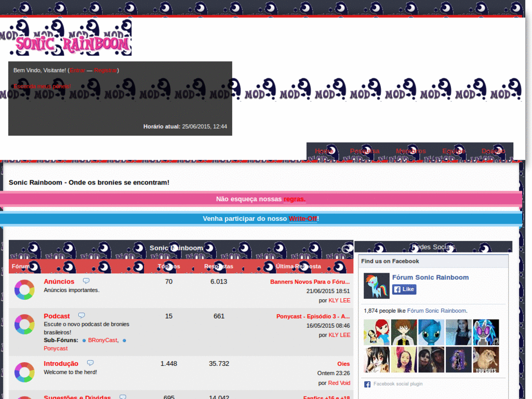The height and width of the screenshot is (399, 532).
Task: Open the Pesquisa menu item
Action: pyautogui.click(x=364, y=151)
